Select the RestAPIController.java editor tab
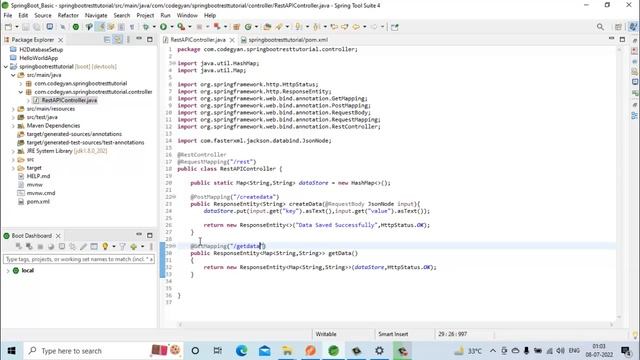 (198, 40)
